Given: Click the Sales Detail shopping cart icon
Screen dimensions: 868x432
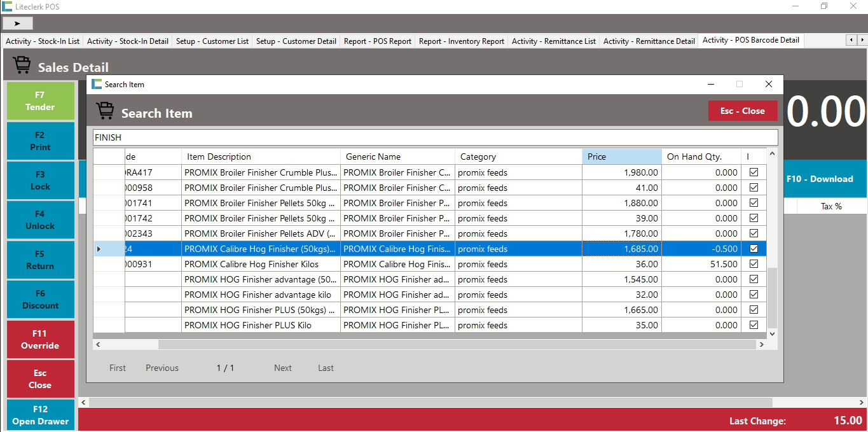Looking at the screenshot, I should click(21, 65).
